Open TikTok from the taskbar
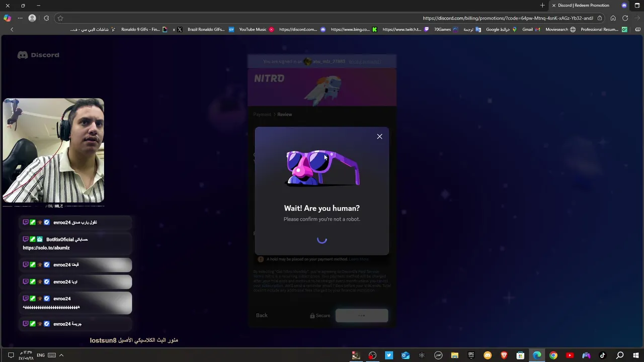 pyautogui.click(x=603, y=355)
